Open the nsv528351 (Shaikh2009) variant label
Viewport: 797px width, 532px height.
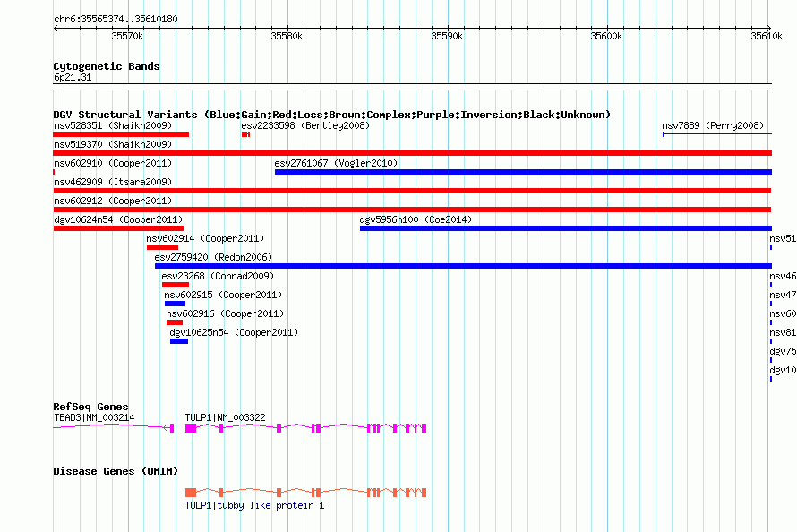(x=113, y=125)
